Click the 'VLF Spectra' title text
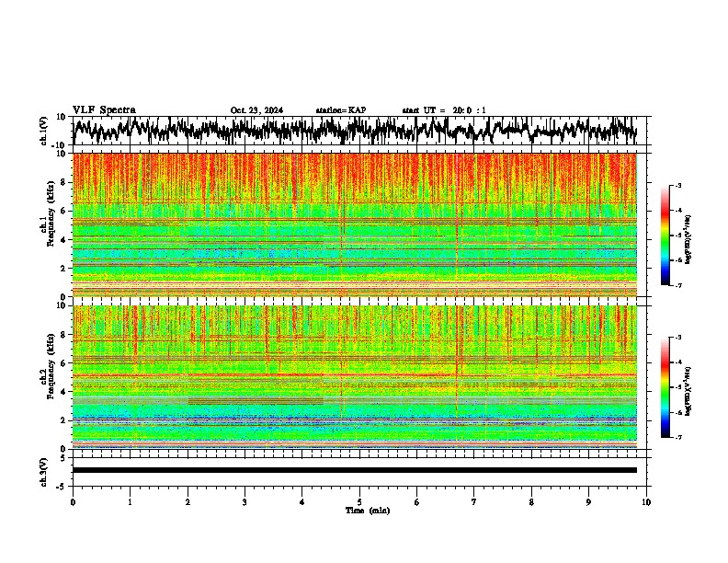 [x=104, y=110]
